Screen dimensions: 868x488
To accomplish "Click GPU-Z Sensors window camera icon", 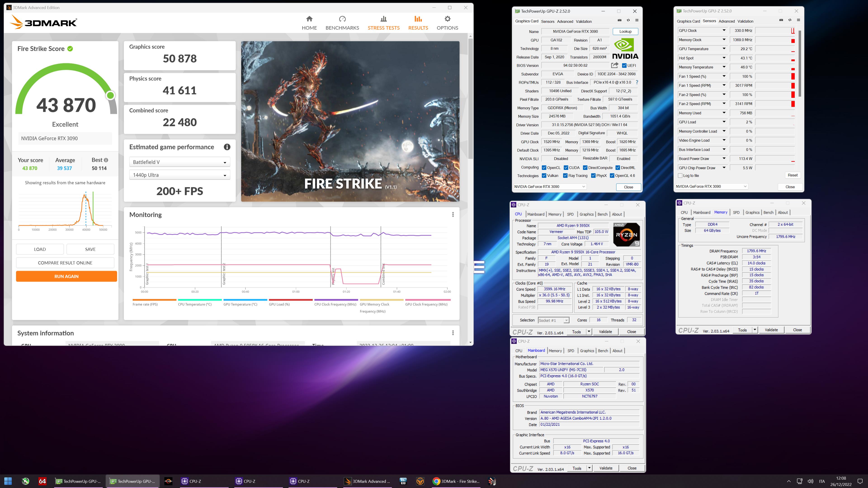I will point(781,20).
